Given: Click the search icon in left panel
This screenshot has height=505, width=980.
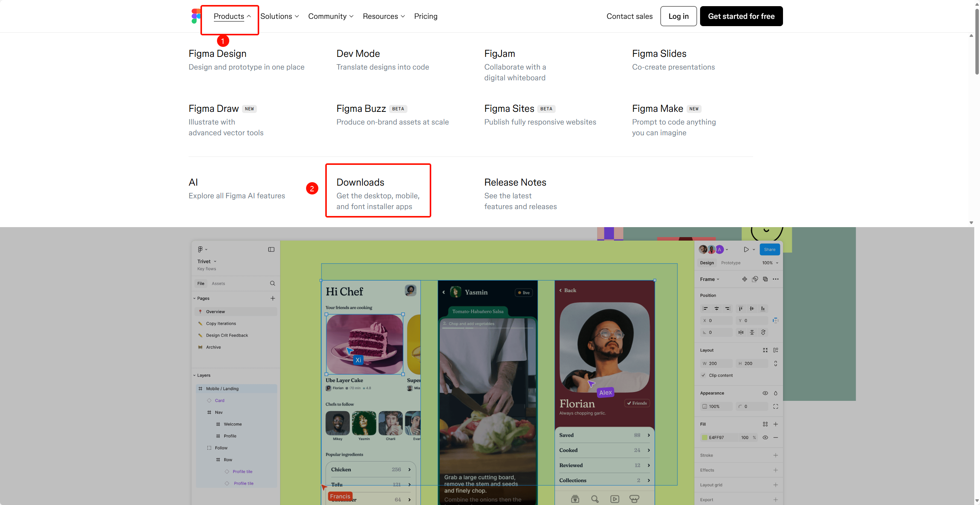Looking at the screenshot, I should (272, 284).
